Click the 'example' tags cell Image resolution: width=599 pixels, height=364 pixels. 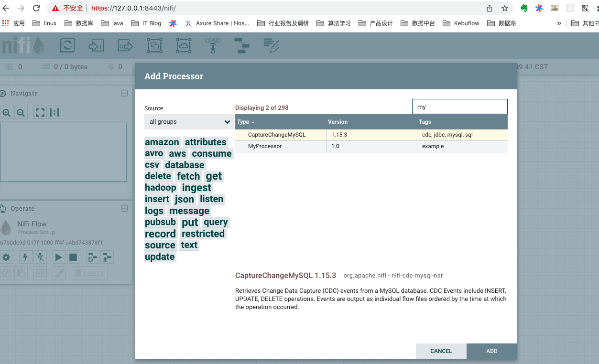click(x=462, y=146)
